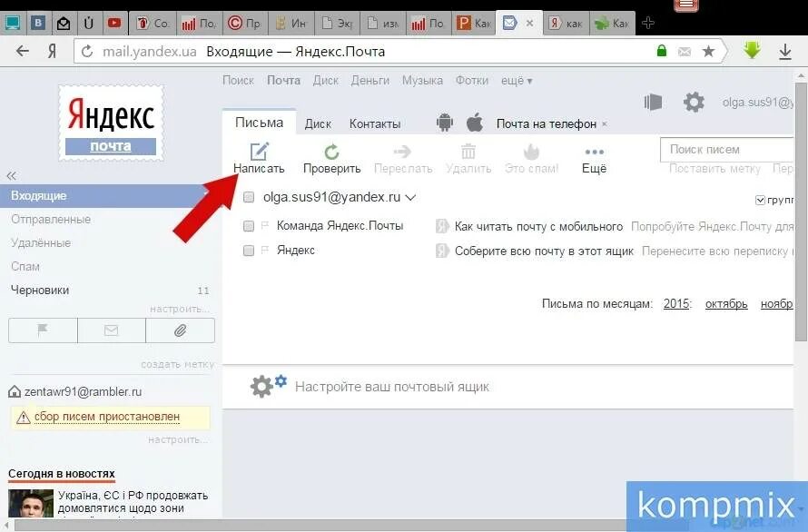Screen dimensions: 808x532
Task: Click the 2015 year link
Action: coord(676,303)
